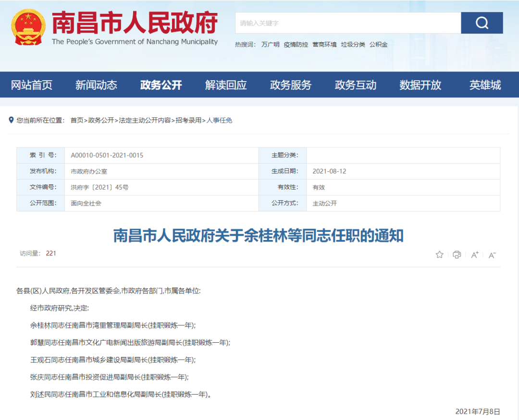519x420 pixels.
Task: Open 网站首页 navigation tab
Action: tap(31, 85)
